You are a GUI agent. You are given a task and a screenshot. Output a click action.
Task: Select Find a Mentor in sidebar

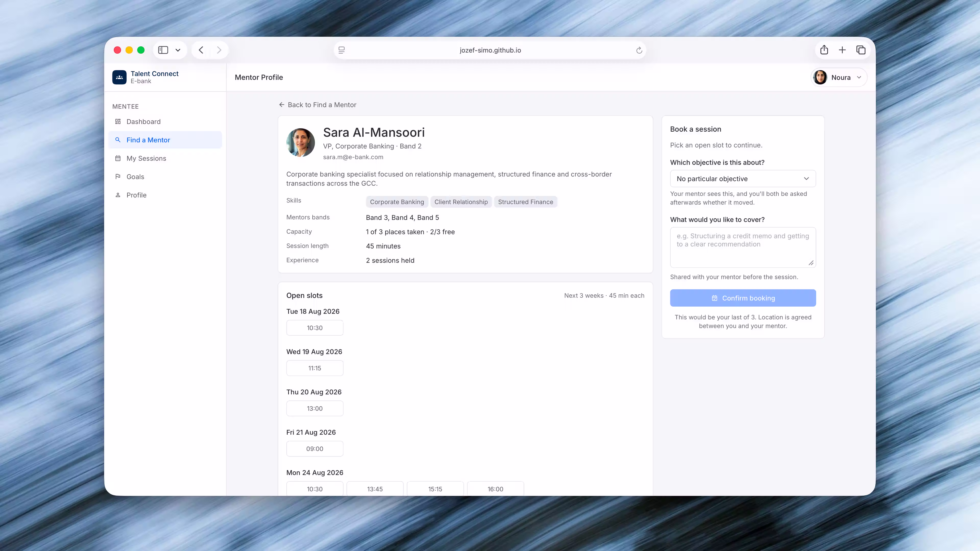(165, 140)
